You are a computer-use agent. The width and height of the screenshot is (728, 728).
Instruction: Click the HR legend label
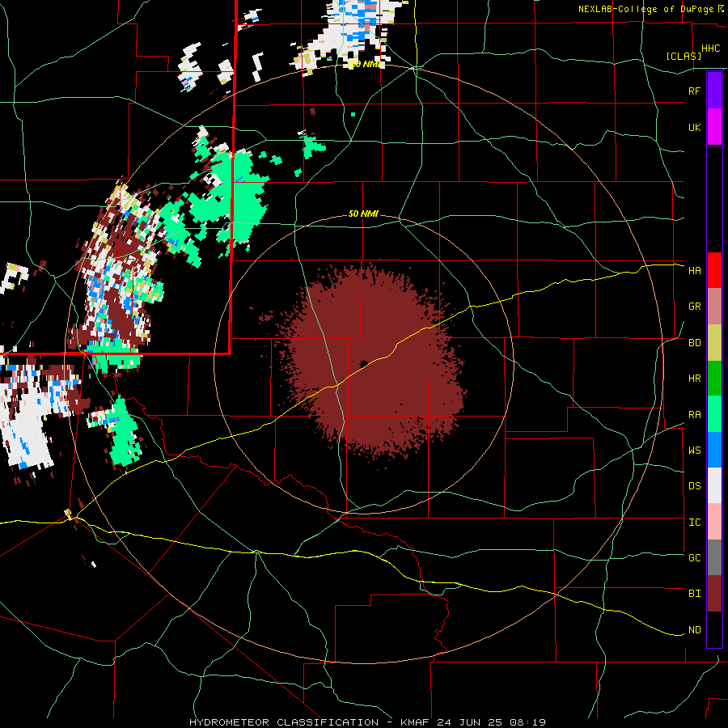coord(694,379)
